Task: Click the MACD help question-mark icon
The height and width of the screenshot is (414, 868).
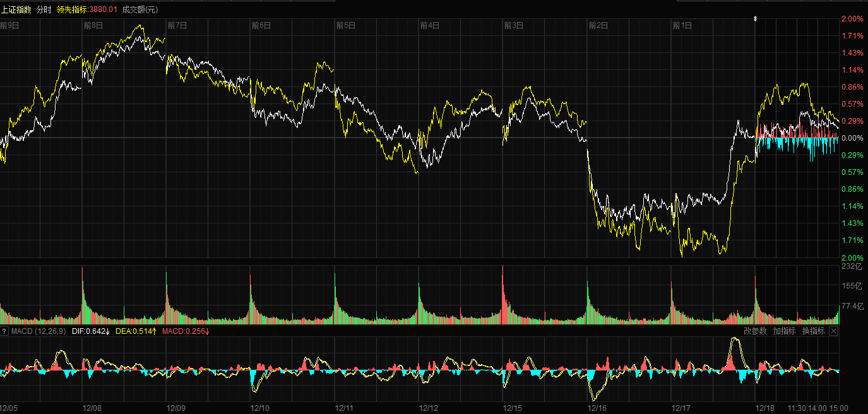Action: 4,331
